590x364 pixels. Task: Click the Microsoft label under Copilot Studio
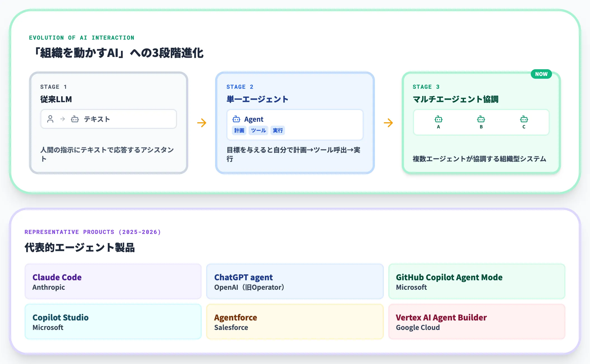coord(48,327)
